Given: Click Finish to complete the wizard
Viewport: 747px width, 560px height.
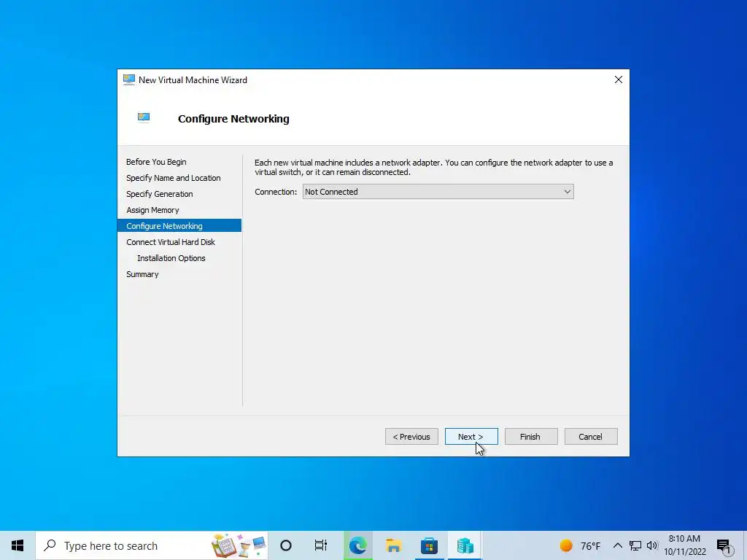Looking at the screenshot, I should 531,437.
